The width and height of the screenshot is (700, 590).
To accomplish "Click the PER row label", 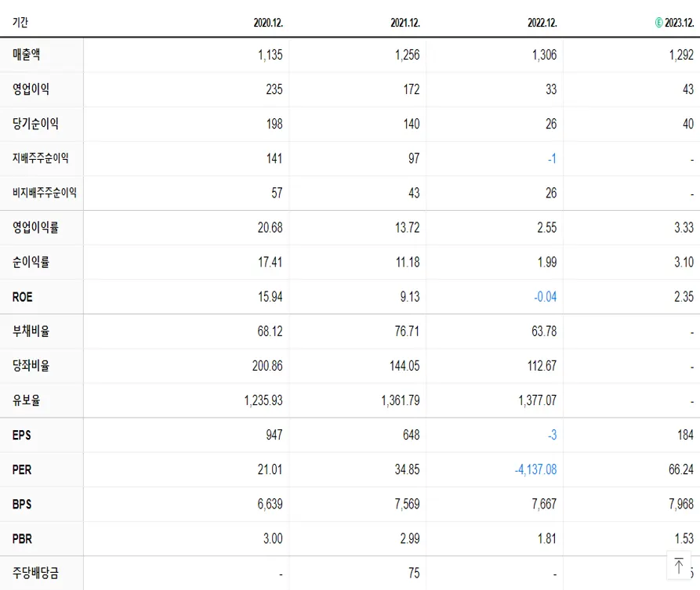I will pyautogui.click(x=22, y=469).
